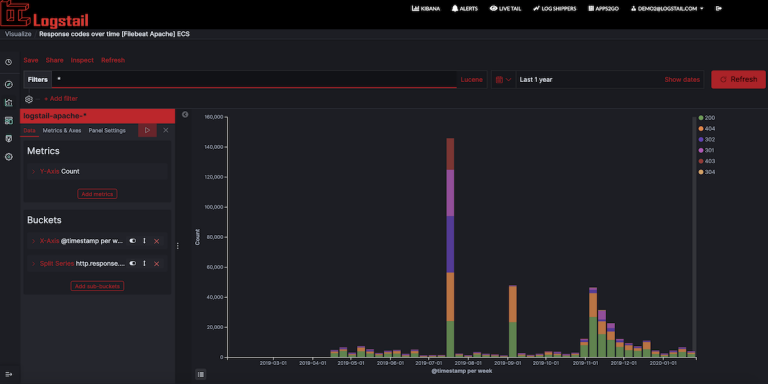The image size is (768, 384).
Task: Open the Visualize chart icon in sidebar
Action: [x=8, y=102]
